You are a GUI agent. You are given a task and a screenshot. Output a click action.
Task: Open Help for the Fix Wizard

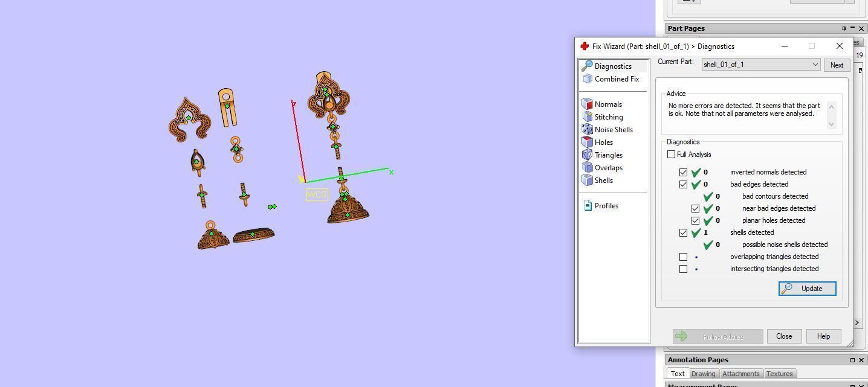click(x=823, y=336)
